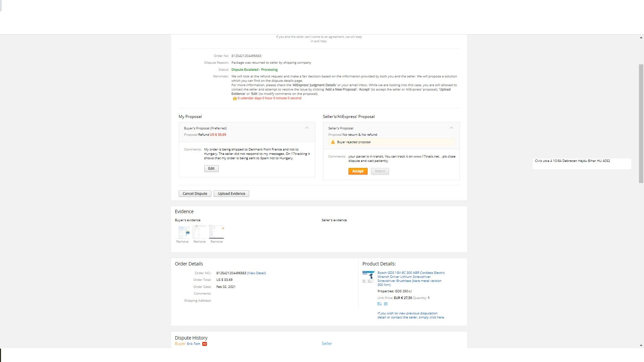Click Upload Evidence button

click(231, 194)
